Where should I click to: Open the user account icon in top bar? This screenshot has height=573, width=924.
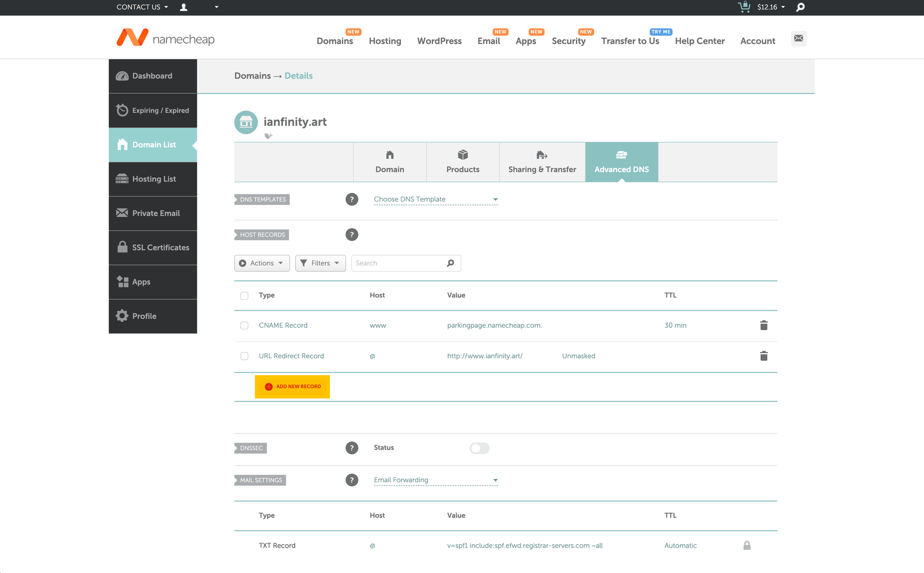click(183, 7)
